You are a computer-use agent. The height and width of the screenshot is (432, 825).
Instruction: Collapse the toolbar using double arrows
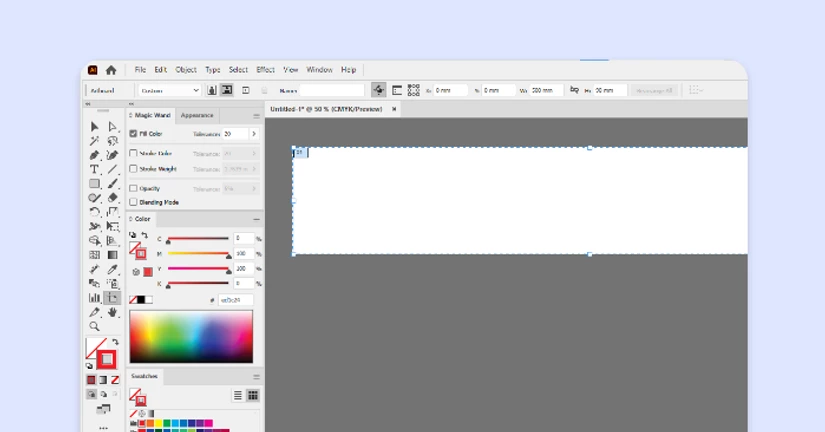tap(88, 104)
